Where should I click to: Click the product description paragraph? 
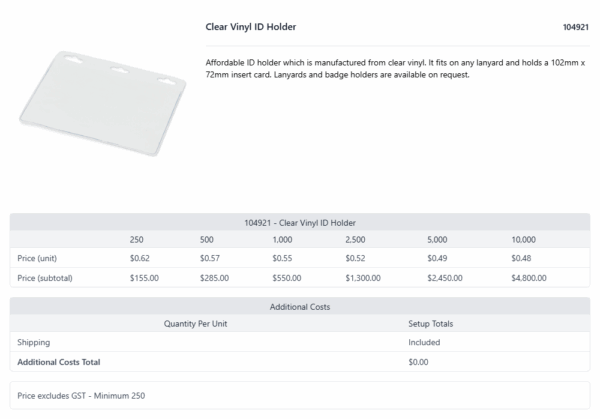pos(395,68)
